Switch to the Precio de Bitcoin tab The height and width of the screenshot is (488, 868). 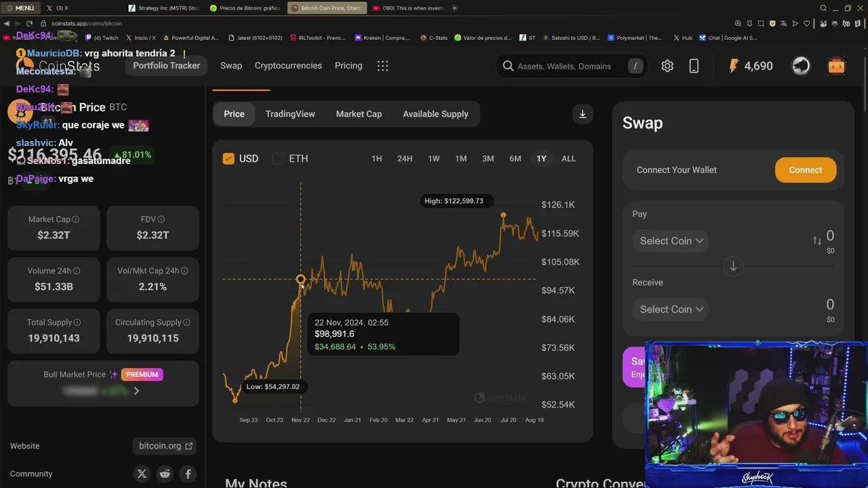tap(244, 8)
